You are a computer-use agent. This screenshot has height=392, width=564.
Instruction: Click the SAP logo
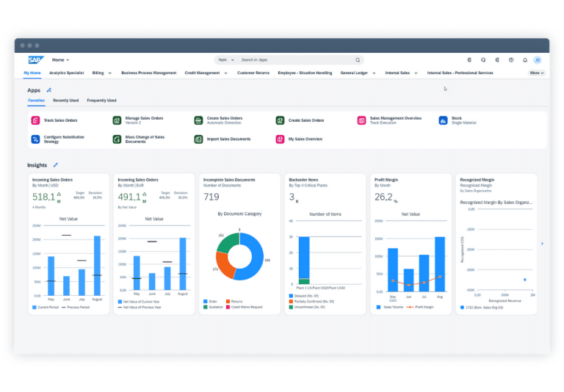point(36,59)
